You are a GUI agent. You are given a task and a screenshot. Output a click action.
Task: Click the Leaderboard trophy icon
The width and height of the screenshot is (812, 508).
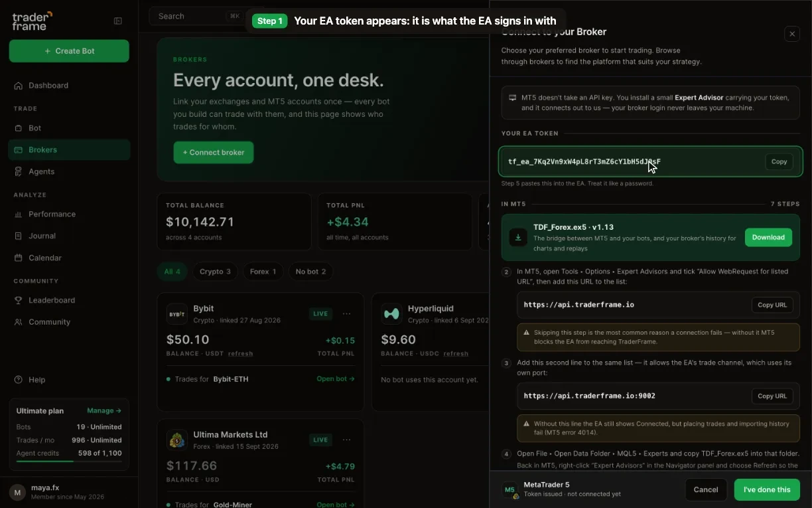click(19, 300)
